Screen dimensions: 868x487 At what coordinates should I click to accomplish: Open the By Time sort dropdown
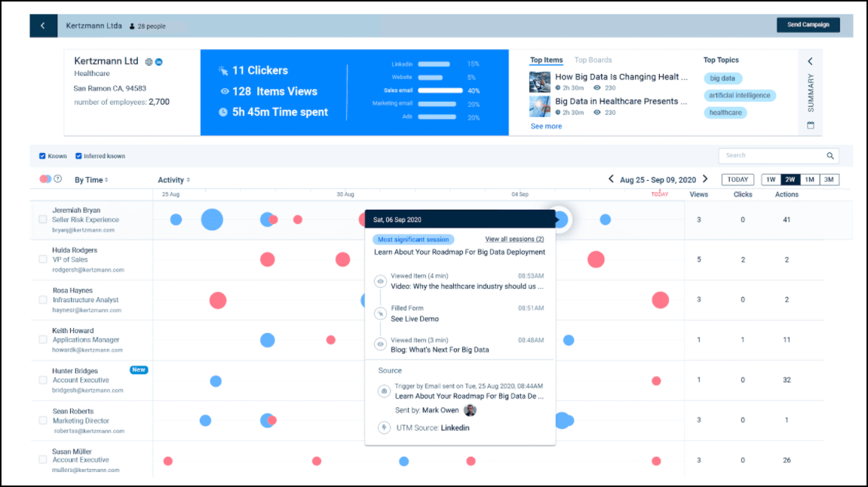pos(91,180)
